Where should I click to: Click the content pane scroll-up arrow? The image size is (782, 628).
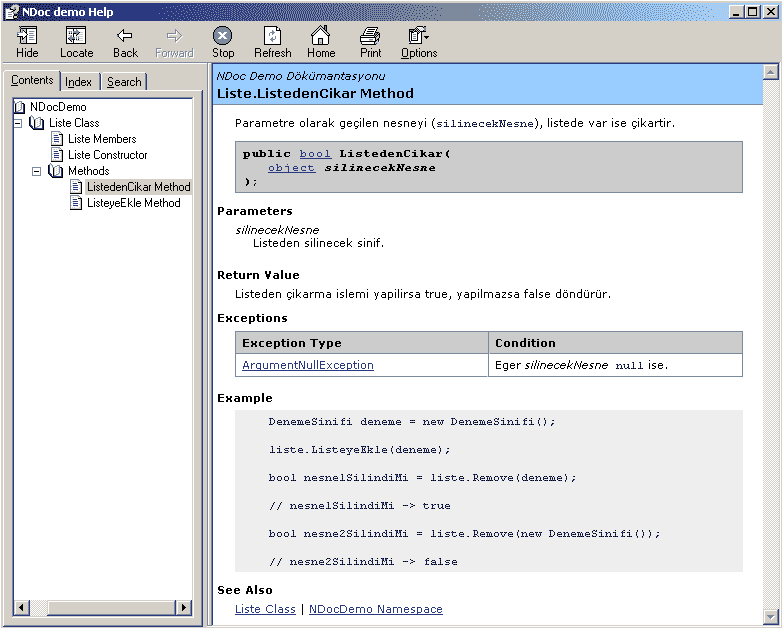click(771, 73)
